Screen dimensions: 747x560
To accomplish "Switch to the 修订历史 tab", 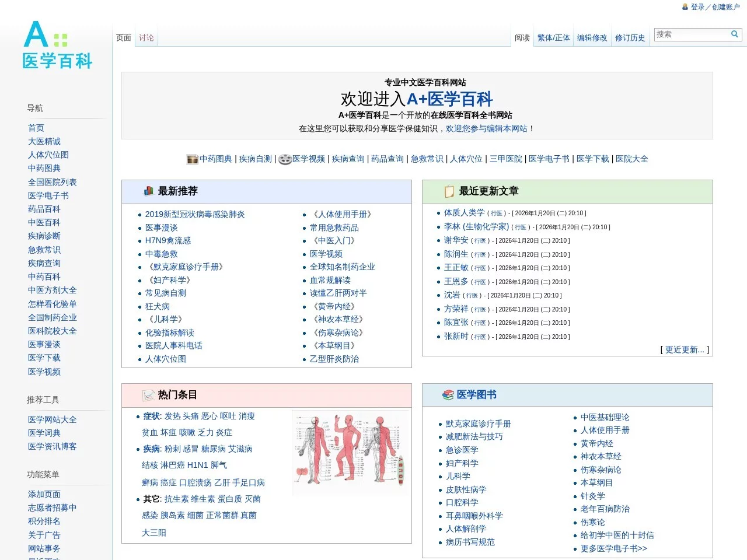I will 630,38.
